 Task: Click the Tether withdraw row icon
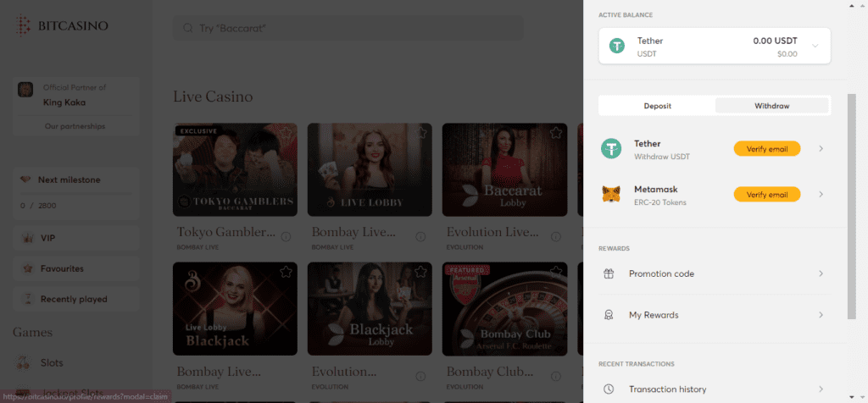[x=612, y=149]
